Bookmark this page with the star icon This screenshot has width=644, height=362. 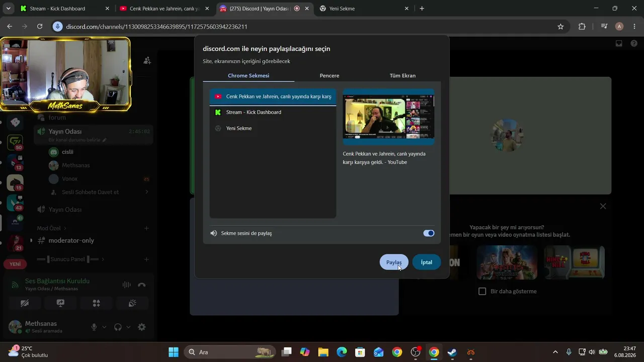(560, 27)
